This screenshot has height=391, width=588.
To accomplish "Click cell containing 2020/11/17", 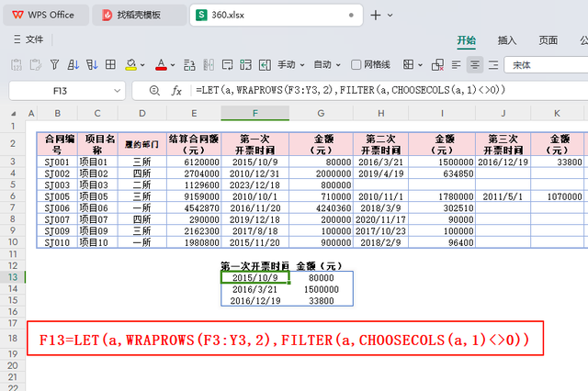I will point(380,220).
